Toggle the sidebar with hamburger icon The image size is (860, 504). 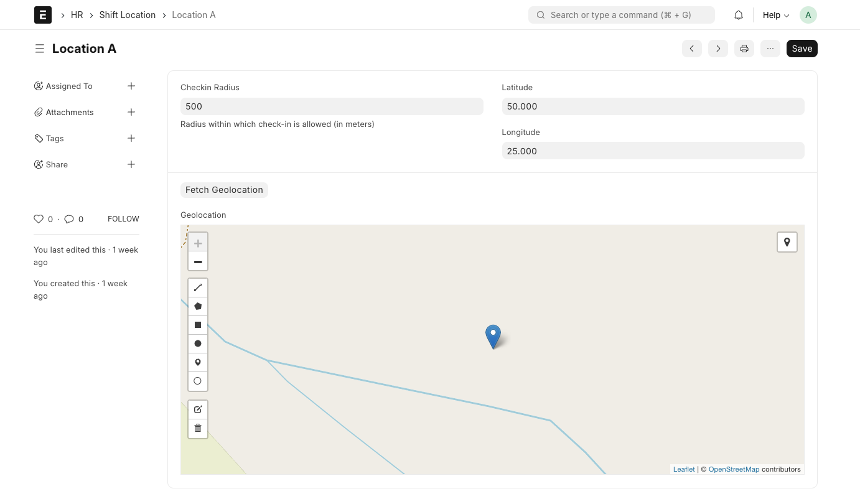40,49
